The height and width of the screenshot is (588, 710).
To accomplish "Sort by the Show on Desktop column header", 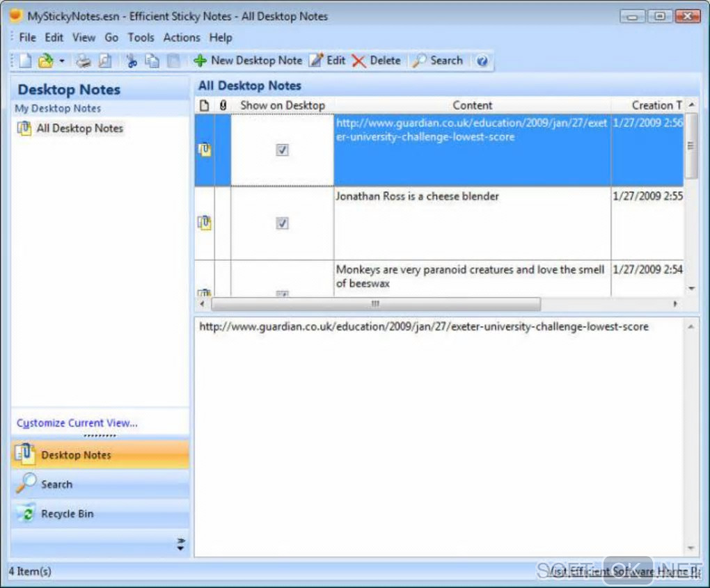I will [283, 105].
